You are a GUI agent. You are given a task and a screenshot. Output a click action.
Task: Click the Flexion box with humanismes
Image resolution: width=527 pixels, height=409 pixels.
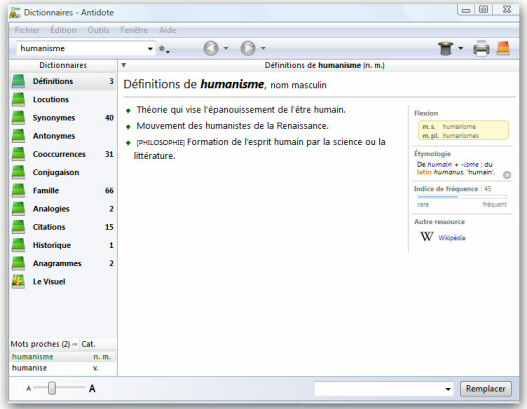pyautogui.click(x=463, y=130)
